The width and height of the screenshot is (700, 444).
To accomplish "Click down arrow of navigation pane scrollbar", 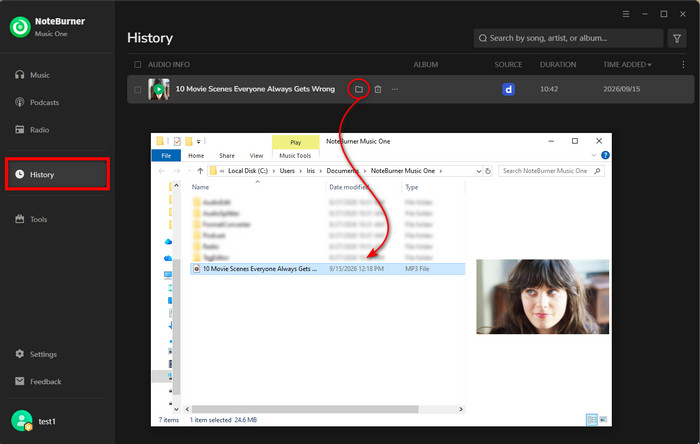I will pyautogui.click(x=176, y=409).
